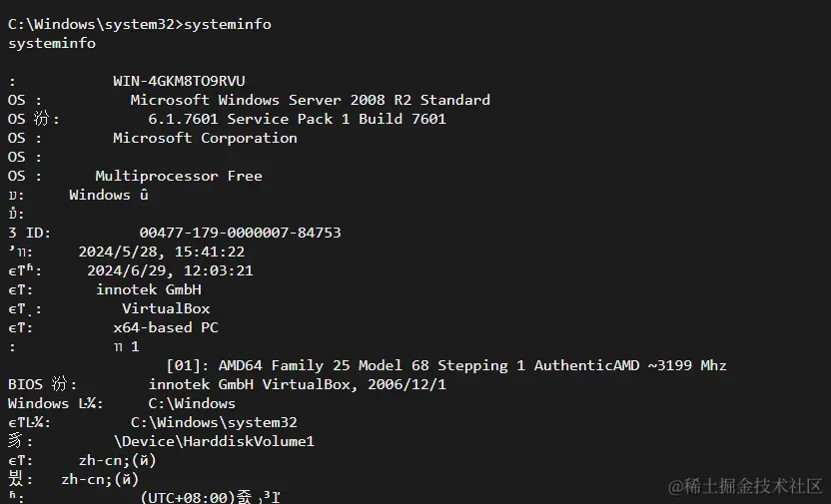Click Microsoft Windows Server 2008 R2 Standard text
The image size is (831, 504).
pyautogui.click(x=310, y=100)
